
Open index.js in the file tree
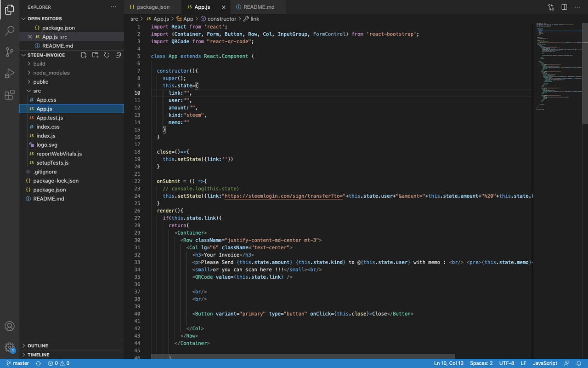(72, 136)
